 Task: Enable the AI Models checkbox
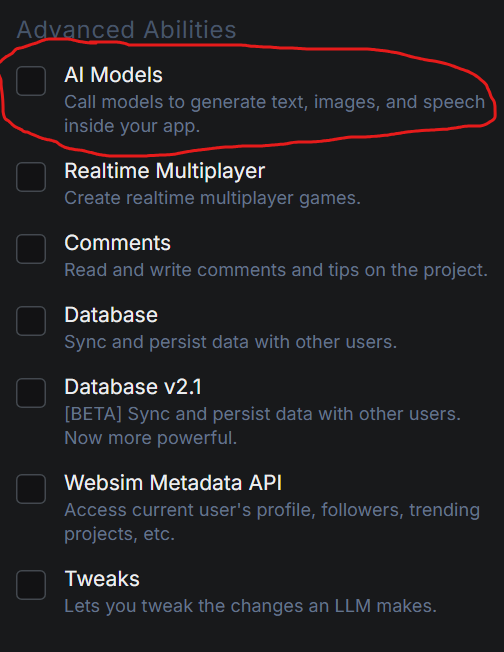(31, 81)
